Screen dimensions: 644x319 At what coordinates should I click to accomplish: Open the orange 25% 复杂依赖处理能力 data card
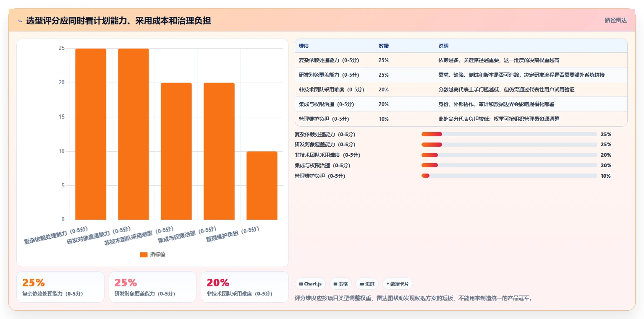click(60, 287)
